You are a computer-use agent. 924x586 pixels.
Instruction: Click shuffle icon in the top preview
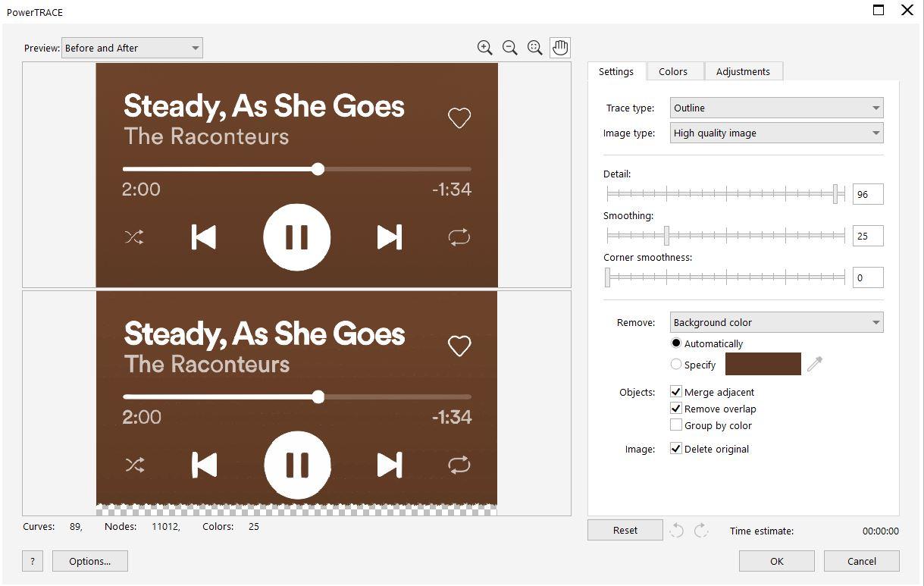coord(134,237)
